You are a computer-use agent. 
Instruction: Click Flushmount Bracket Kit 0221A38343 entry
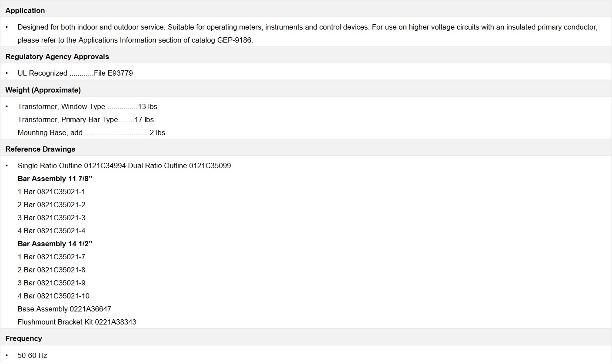point(77,322)
